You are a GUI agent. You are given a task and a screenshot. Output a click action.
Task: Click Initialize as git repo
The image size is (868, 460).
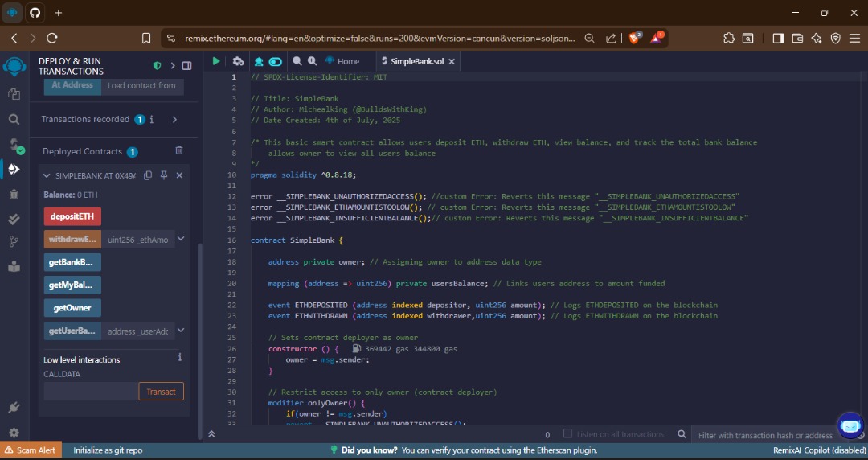[x=108, y=450]
